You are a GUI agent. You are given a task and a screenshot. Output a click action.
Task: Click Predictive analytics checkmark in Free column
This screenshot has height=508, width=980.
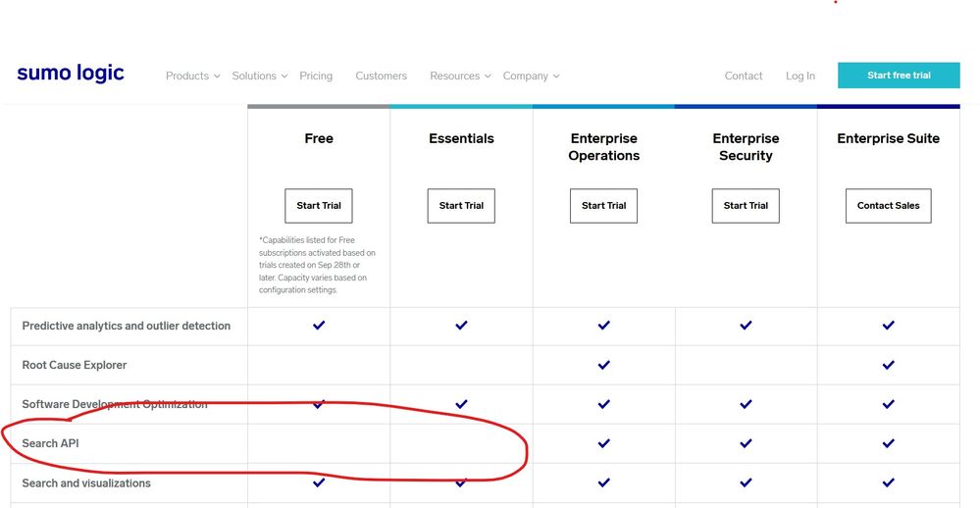[319, 325]
